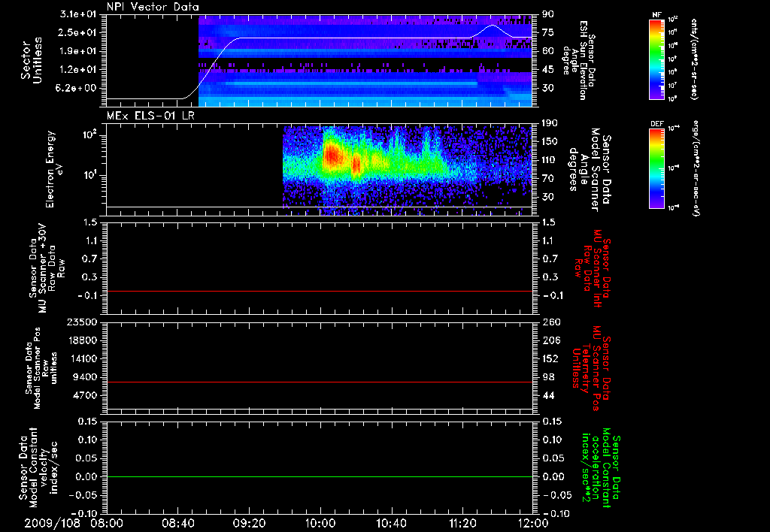Screen dimensions: 770x532
Task: Click the 9400 scanner position axis value
Action: click(86, 377)
